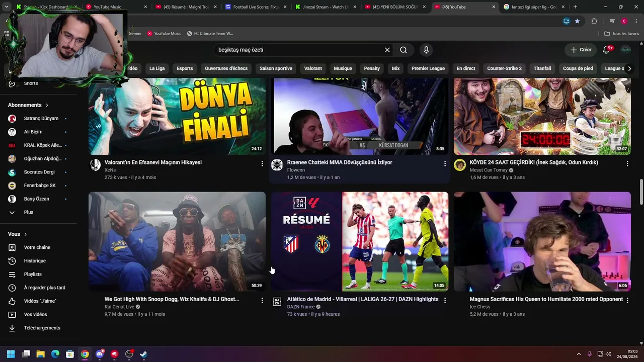Click the Créer button
The width and height of the screenshot is (644, 362).
click(581, 50)
